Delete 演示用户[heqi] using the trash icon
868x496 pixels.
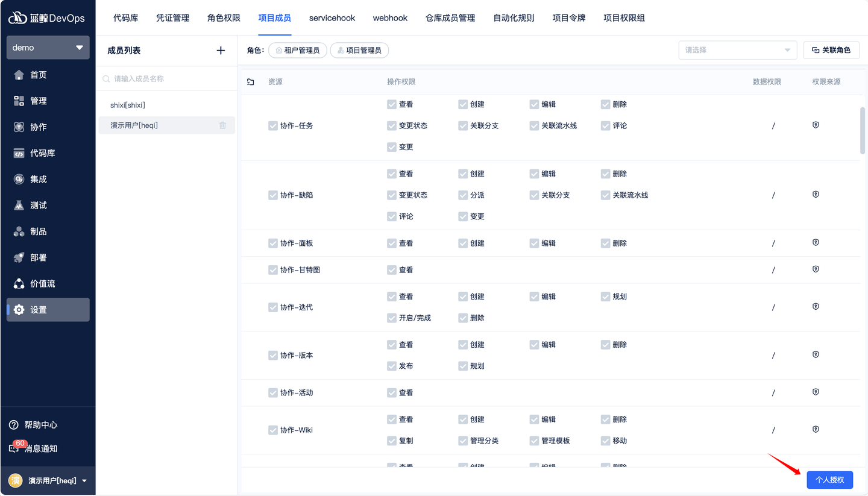[x=223, y=125]
